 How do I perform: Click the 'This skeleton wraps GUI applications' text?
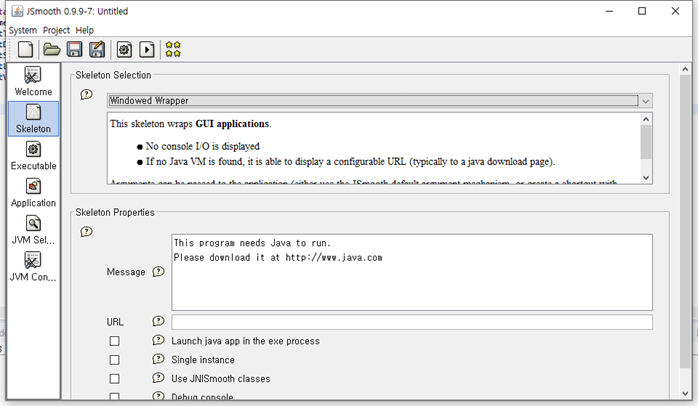(x=191, y=124)
